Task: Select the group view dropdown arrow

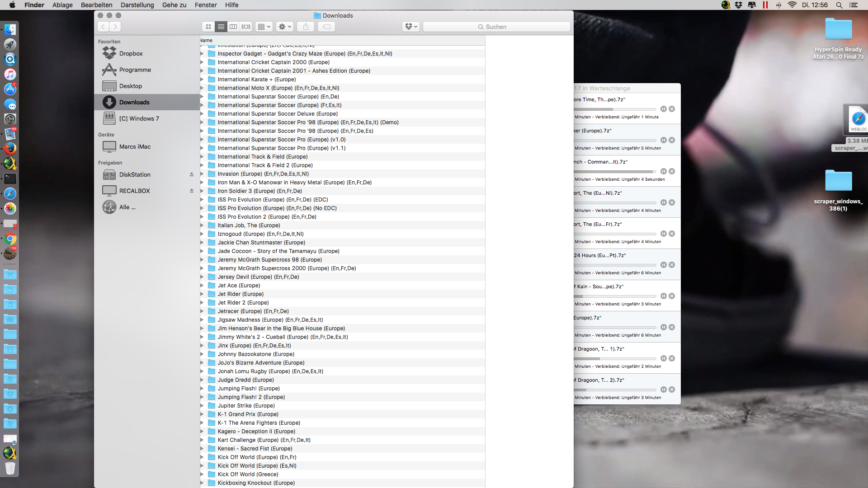Action: [269, 26]
